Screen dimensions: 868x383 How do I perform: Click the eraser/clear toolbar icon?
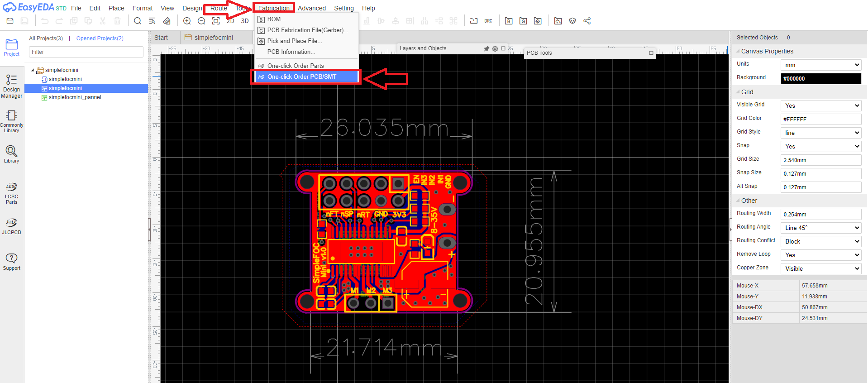(167, 21)
